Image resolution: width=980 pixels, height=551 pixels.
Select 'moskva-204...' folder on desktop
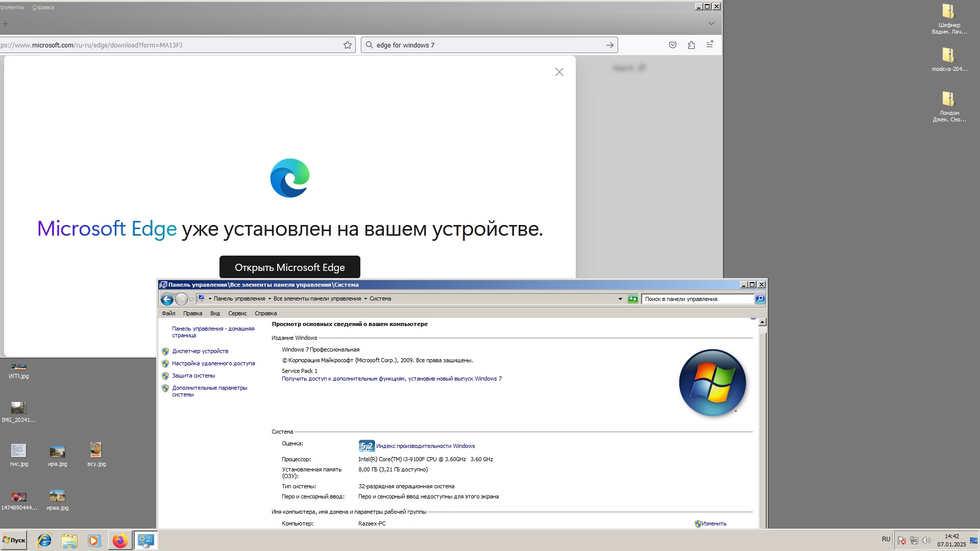pos(949,60)
